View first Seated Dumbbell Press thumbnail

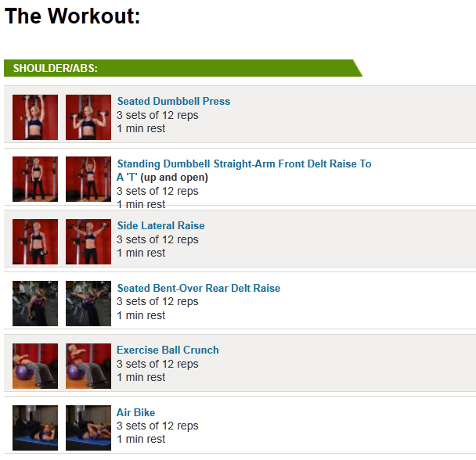[x=35, y=117]
